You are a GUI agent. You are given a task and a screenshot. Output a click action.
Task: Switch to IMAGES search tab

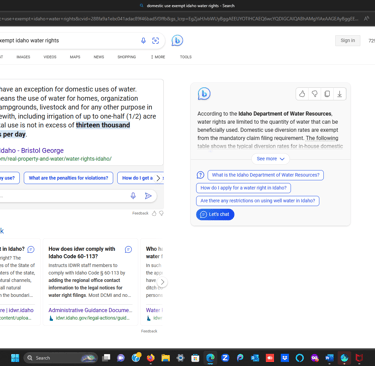(23, 57)
